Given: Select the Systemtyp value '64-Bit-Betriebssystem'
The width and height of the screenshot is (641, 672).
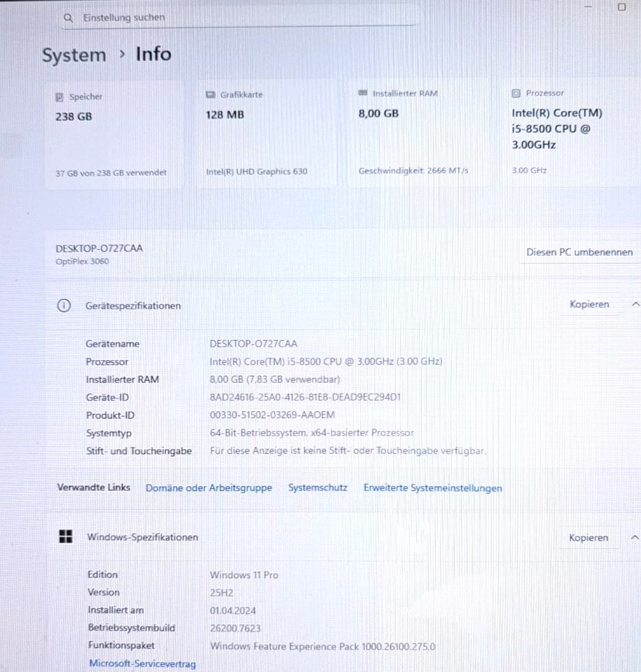Looking at the screenshot, I should pos(312,433).
